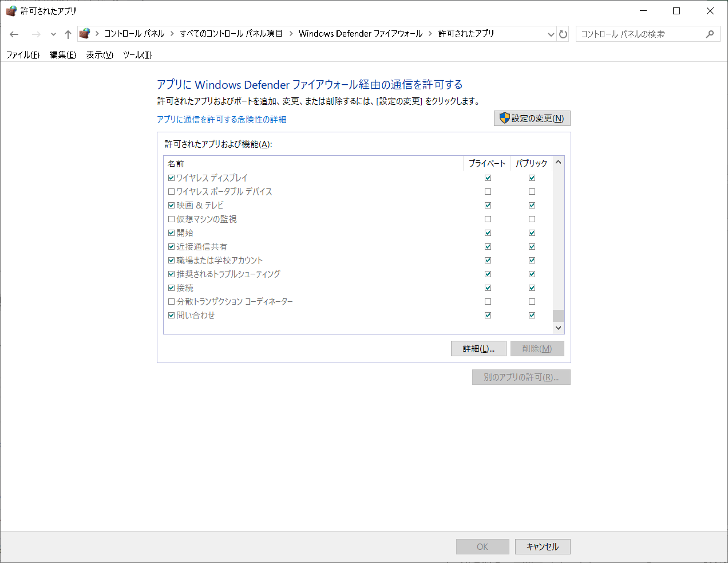Screen dimensions: 728x563
Task: Expand the chevron after すべてのコントロール パネル項目
Action: pyautogui.click(x=291, y=34)
